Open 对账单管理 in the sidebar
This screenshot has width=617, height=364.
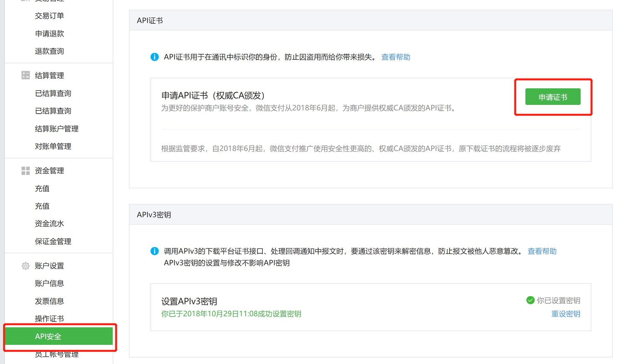[53, 146]
